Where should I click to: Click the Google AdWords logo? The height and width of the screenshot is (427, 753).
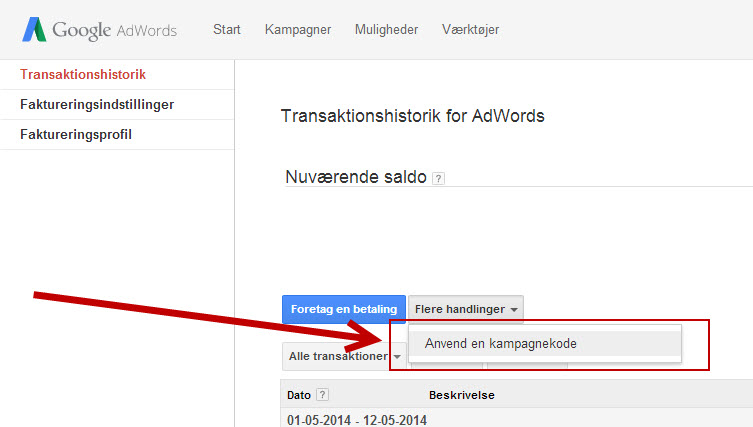tap(99, 30)
